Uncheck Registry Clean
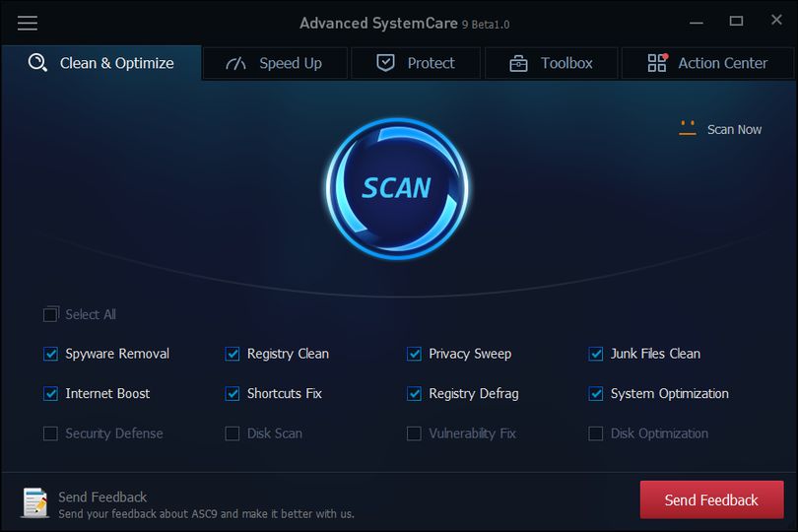The image size is (798, 532). (233, 354)
